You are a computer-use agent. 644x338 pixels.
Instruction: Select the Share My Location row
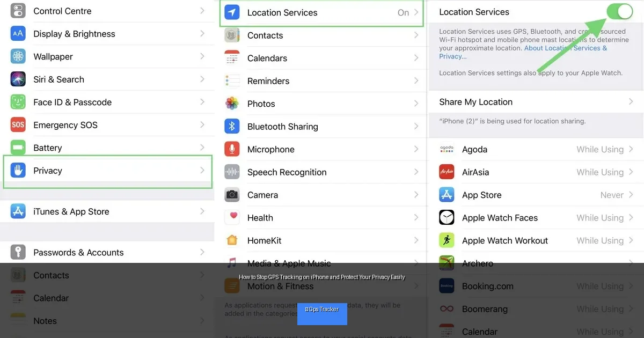click(x=536, y=102)
